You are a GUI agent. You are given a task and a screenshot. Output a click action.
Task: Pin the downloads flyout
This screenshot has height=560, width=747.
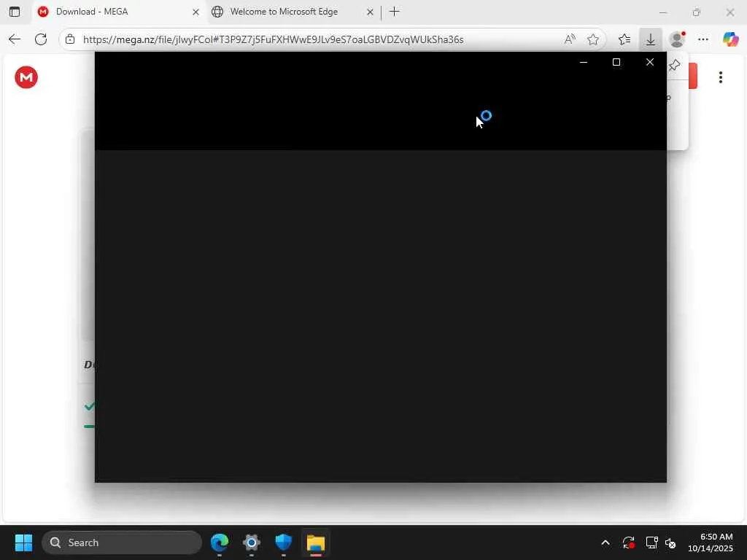click(x=675, y=65)
